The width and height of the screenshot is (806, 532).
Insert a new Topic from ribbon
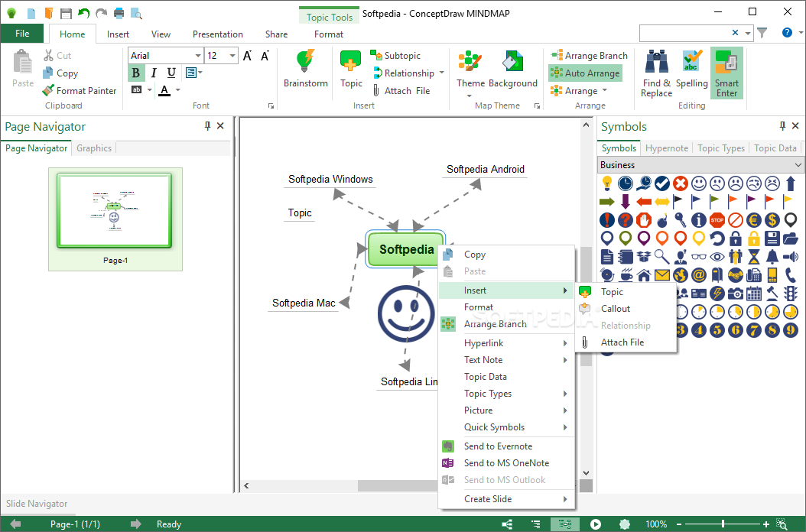pyautogui.click(x=351, y=70)
